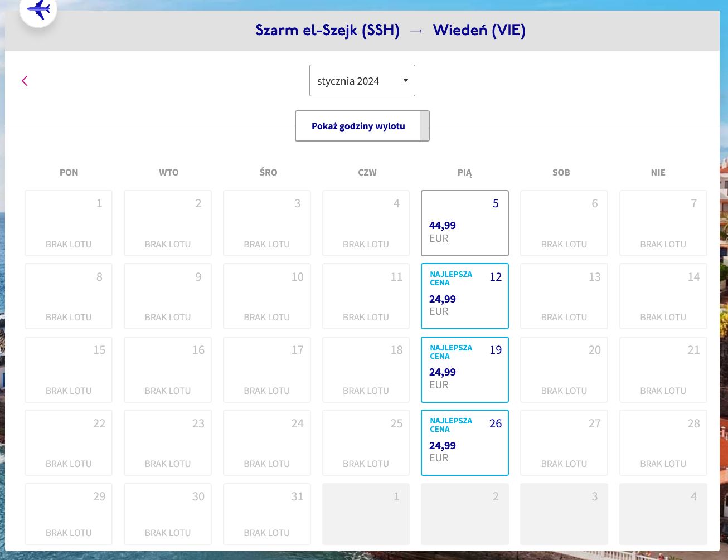Click origin Szarm el-Szejk (SSH) text
Image resolution: width=728 pixels, height=560 pixels.
(328, 30)
